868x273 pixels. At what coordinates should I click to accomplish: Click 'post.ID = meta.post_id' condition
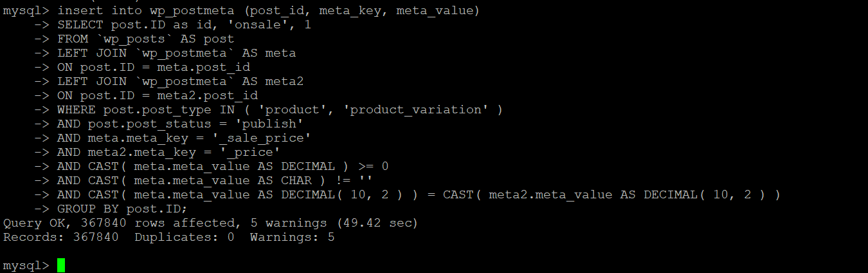click(x=165, y=67)
